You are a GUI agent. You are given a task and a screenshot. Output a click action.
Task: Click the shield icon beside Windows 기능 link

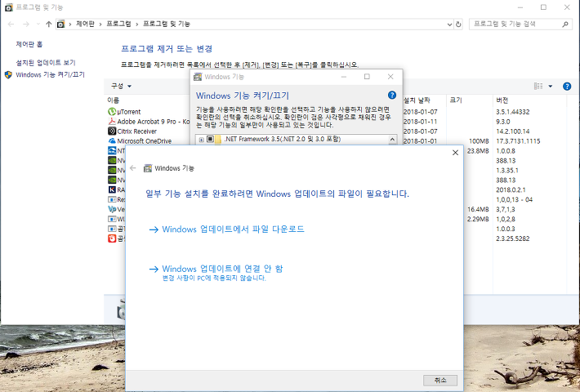tap(8, 74)
